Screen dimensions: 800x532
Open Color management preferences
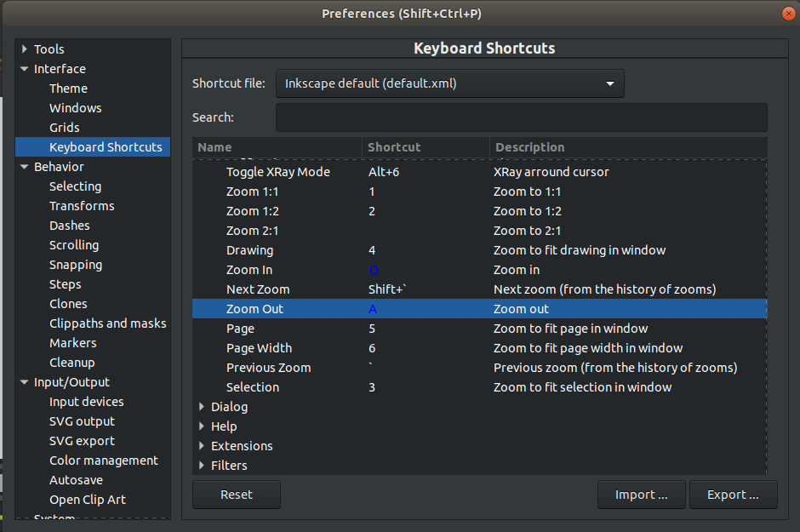pyautogui.click(x=103, y=460)
